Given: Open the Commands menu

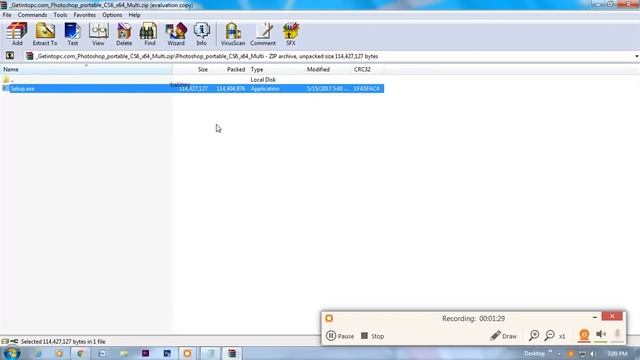Looking at the screenshot, I should click(32, 15).
